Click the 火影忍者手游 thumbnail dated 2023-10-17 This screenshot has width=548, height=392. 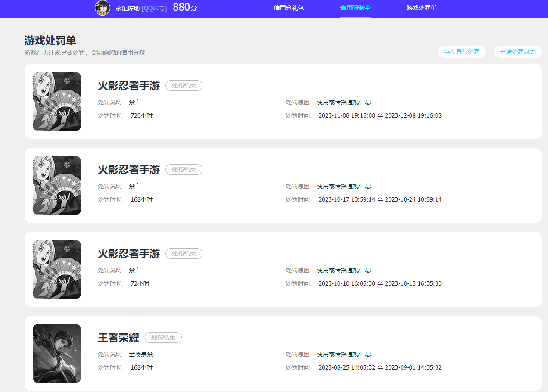click(57, 185)
